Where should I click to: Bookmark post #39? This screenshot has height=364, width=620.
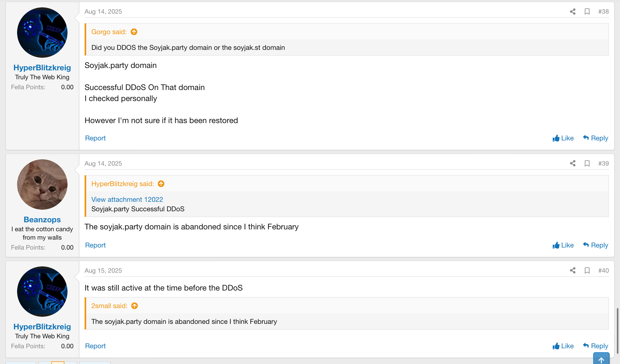pyautogui.click(x=587, y=163)
